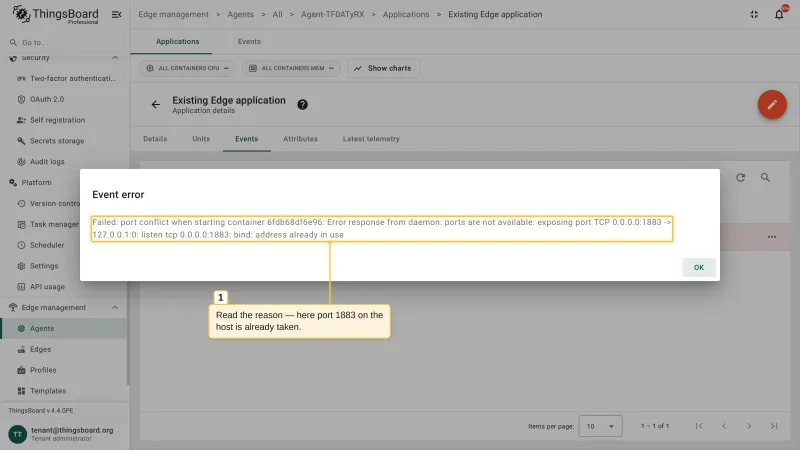Go to first page

[x=699, y=426]
